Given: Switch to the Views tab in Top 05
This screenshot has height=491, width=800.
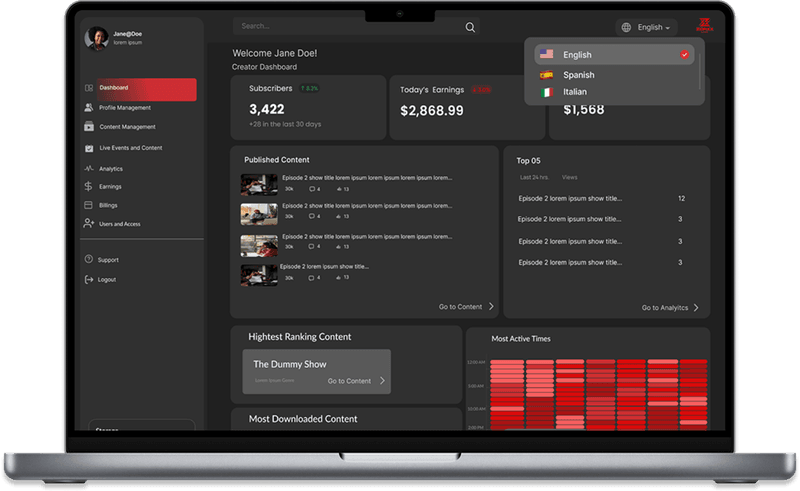Looking at the screenshot, I should (569, 177).
